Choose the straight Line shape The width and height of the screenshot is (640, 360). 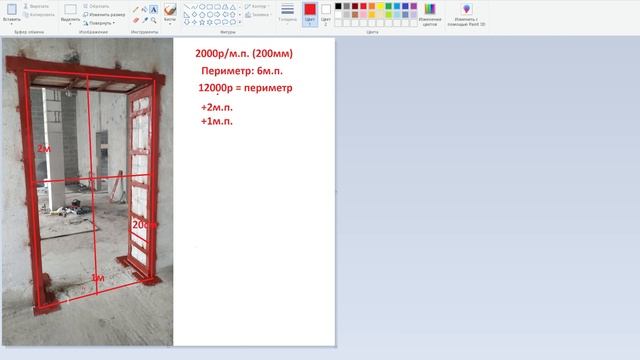click(187, 7)
